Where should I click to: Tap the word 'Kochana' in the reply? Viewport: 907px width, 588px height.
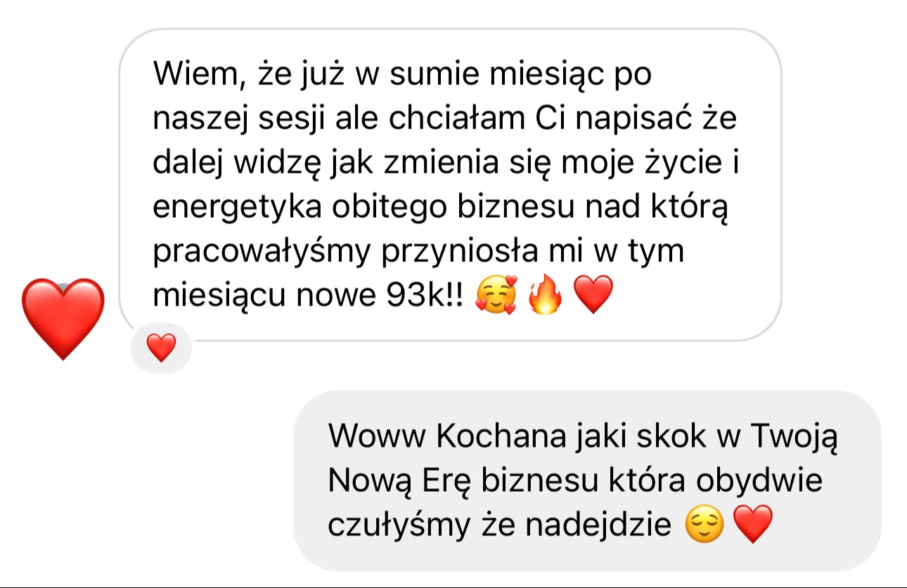(x=501, y=436)
